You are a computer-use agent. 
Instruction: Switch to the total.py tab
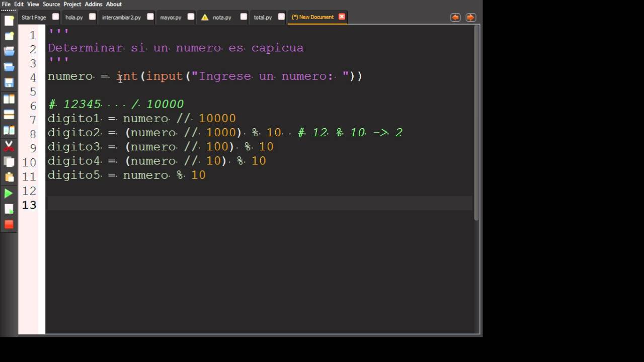(x=263, y=17)
